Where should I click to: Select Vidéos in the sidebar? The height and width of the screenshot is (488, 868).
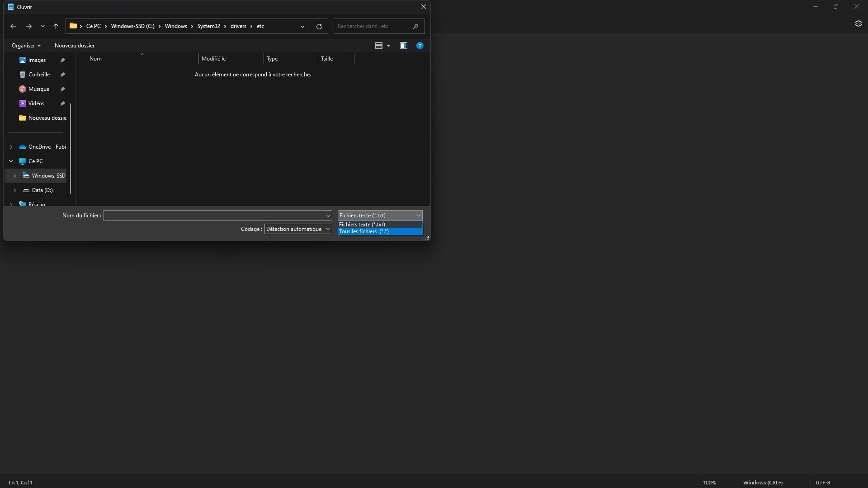(36, 103)
